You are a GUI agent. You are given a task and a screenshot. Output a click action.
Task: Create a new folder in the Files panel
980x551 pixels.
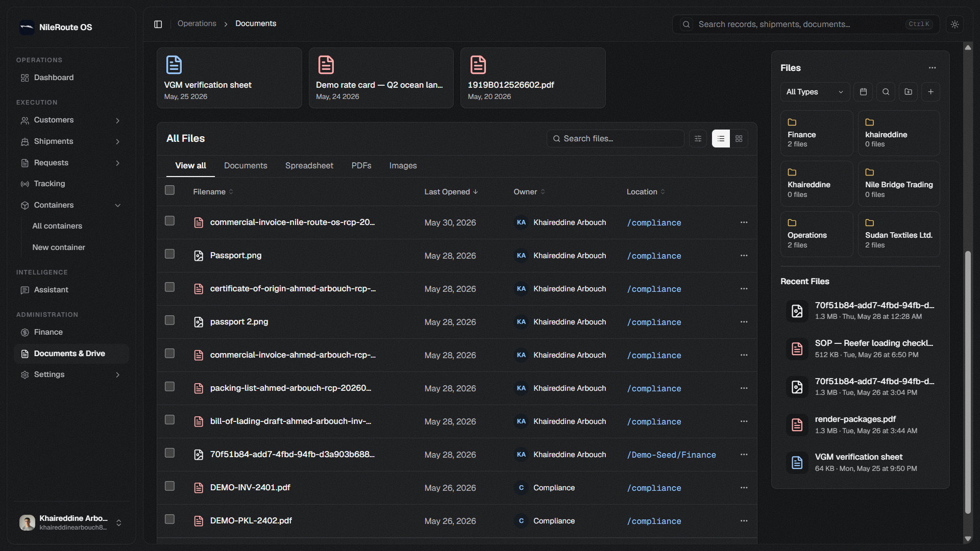coord(908,92)
